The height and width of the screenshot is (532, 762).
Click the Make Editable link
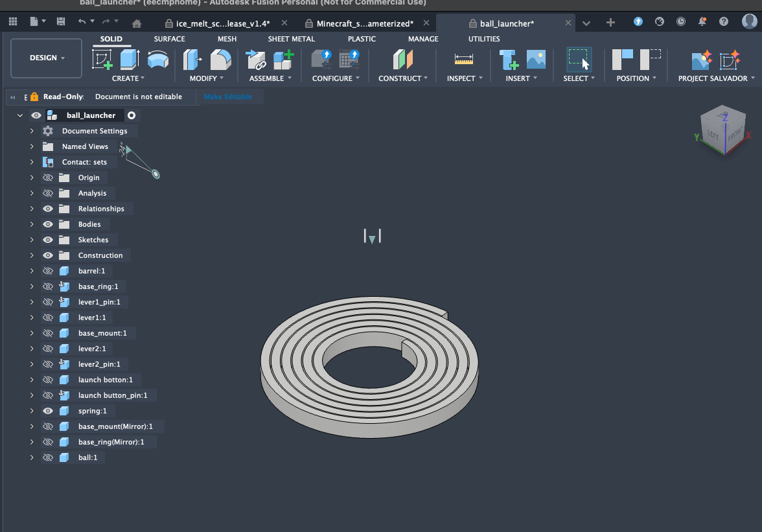pyautogui.click(x=227, y=97)
